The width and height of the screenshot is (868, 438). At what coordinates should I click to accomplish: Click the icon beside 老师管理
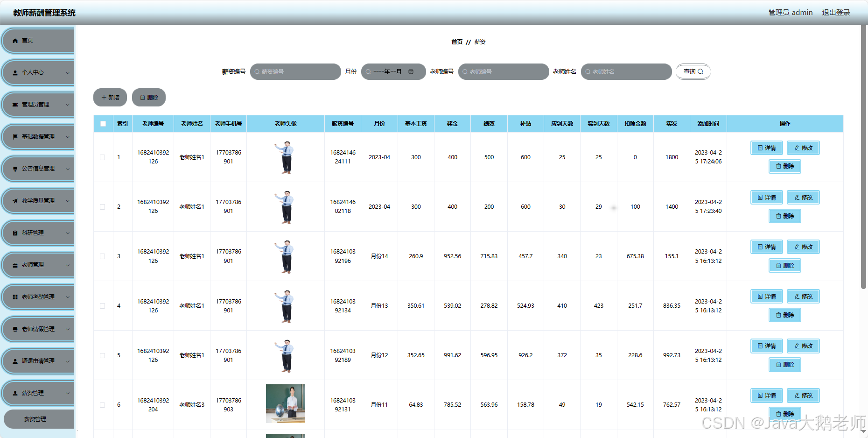(x=15, y=265)
